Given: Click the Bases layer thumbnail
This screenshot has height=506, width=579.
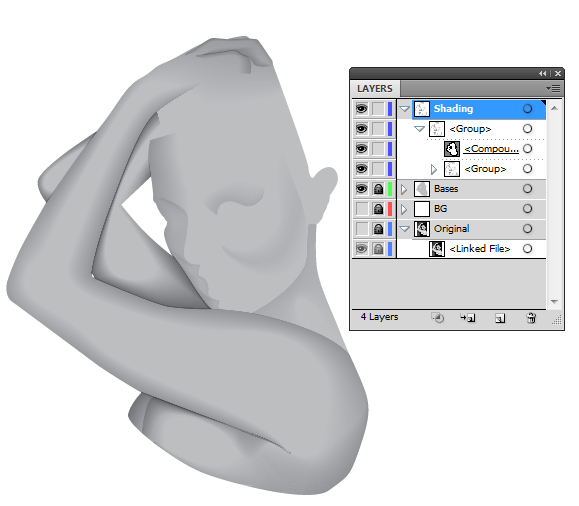Looking at the screenshot, I should 422,189.
